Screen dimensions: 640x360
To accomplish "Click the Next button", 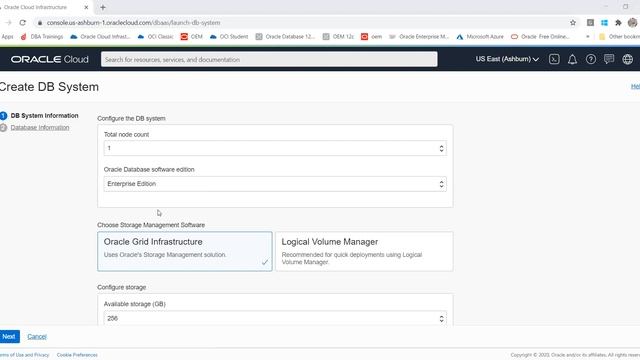I will 9,336.
